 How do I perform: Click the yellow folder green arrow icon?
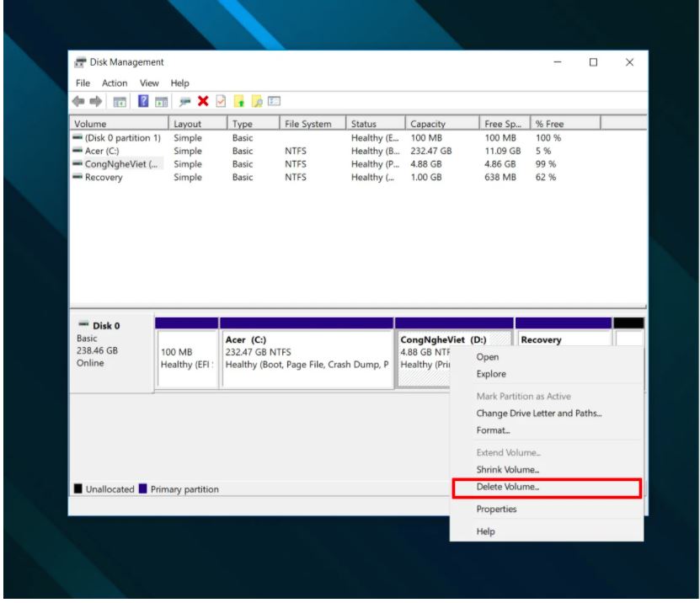[x=239, y=102]
